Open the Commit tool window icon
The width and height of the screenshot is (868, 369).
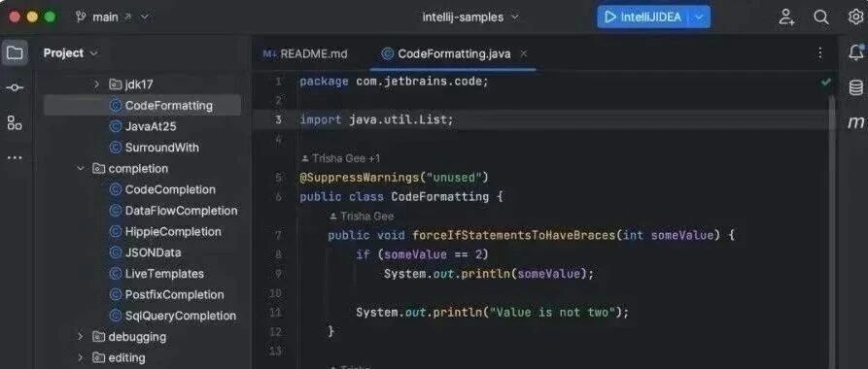point(15,88)
